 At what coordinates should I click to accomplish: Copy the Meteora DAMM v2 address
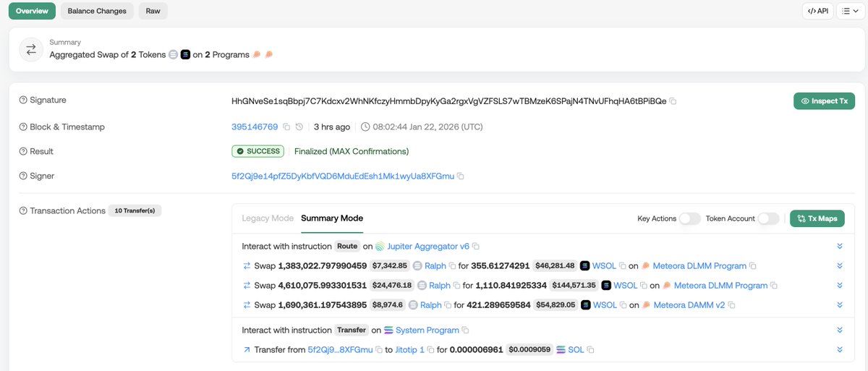(x=732, y=305)
